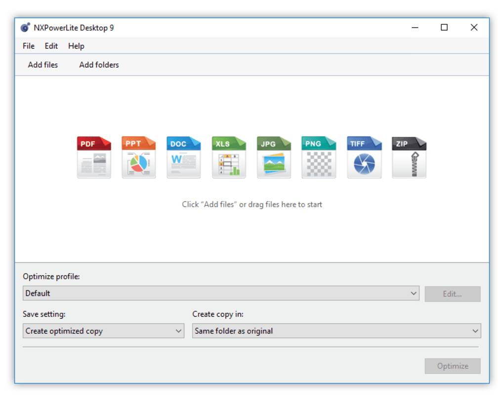Image resolution: width=504 pixels, height=420 pixels.
Task: Select the PPT PowerPoint icon
Action: click(x=139, y=156)
